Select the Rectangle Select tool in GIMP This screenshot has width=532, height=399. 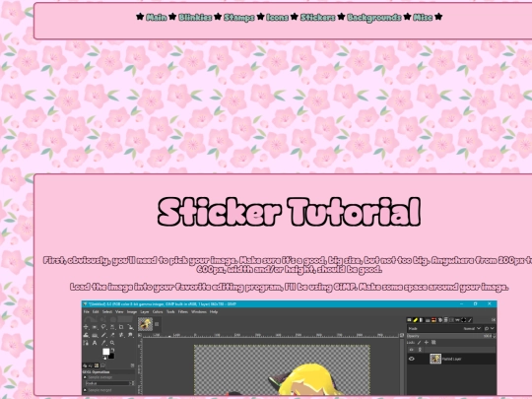coord(95,327)
